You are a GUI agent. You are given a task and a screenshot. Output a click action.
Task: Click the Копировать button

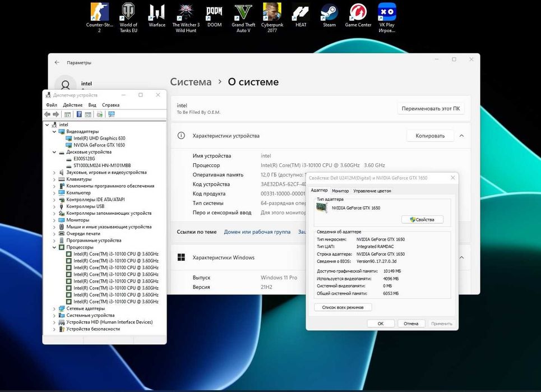[x=430, y=136]
